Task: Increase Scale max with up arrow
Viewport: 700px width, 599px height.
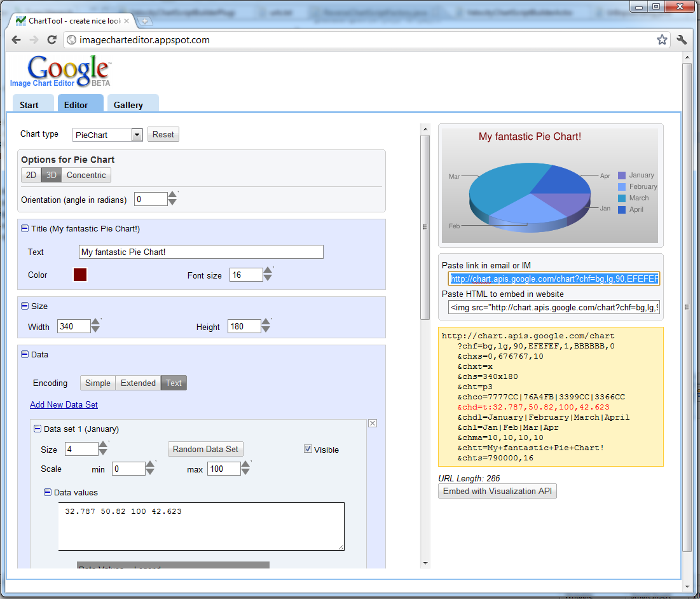Action: (x=245, y=464)
